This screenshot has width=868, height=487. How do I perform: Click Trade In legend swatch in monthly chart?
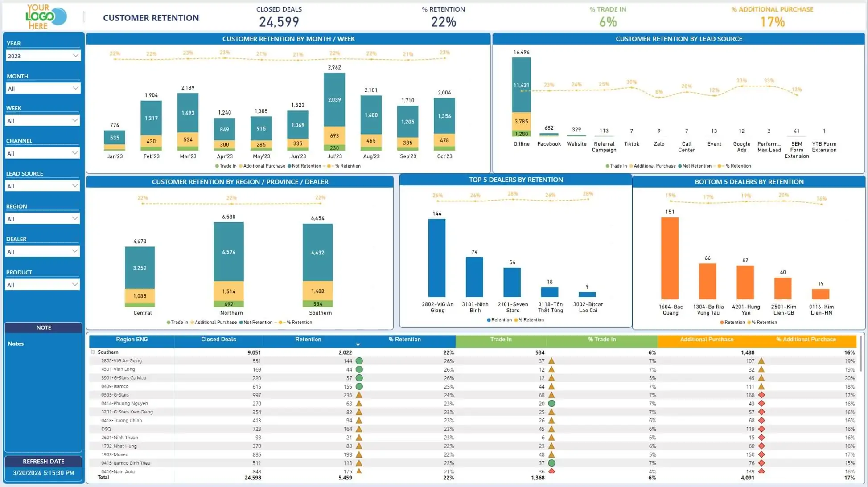pos(217,166)
